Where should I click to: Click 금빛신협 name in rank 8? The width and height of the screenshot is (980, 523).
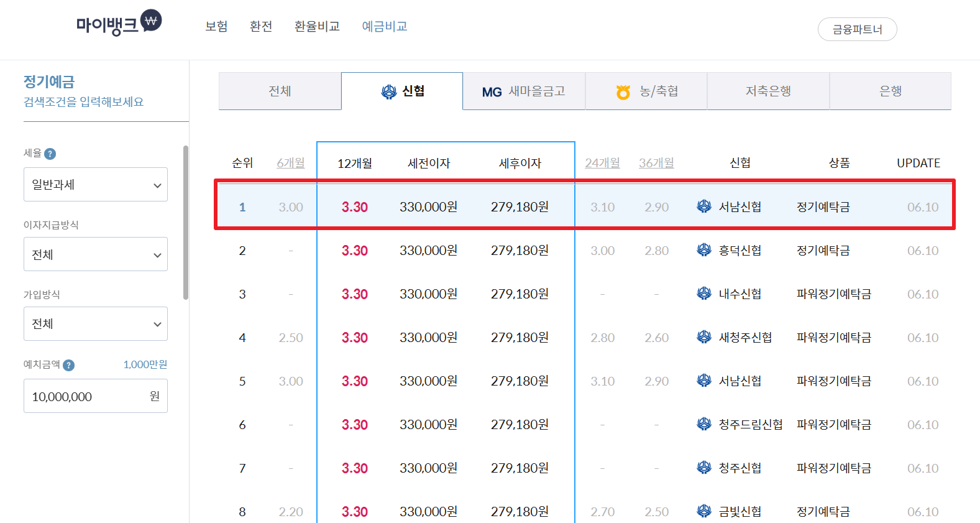(740, 512)
